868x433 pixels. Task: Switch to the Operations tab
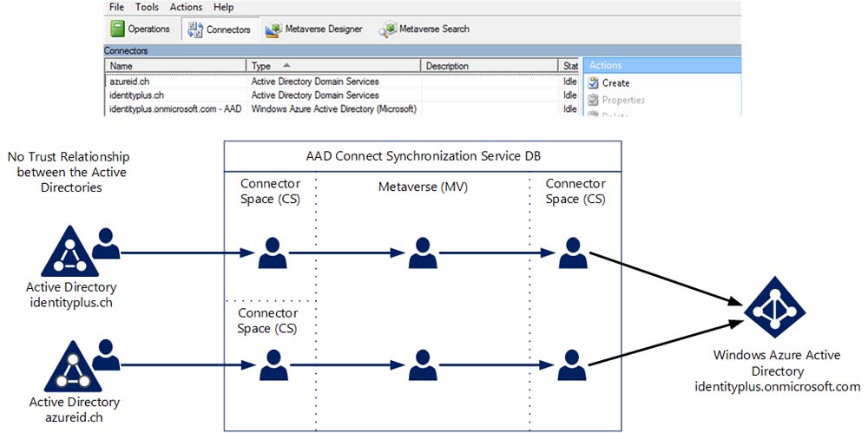pos(140,29)
